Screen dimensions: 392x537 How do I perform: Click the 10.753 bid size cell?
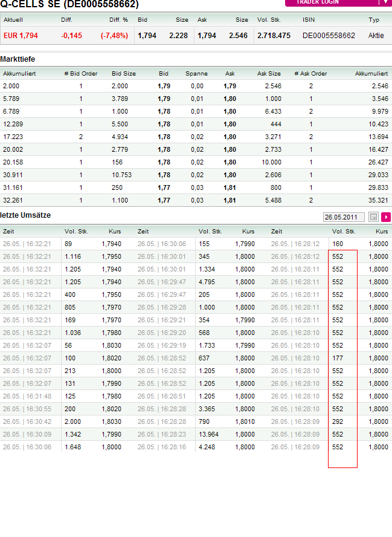coord(121,175)
